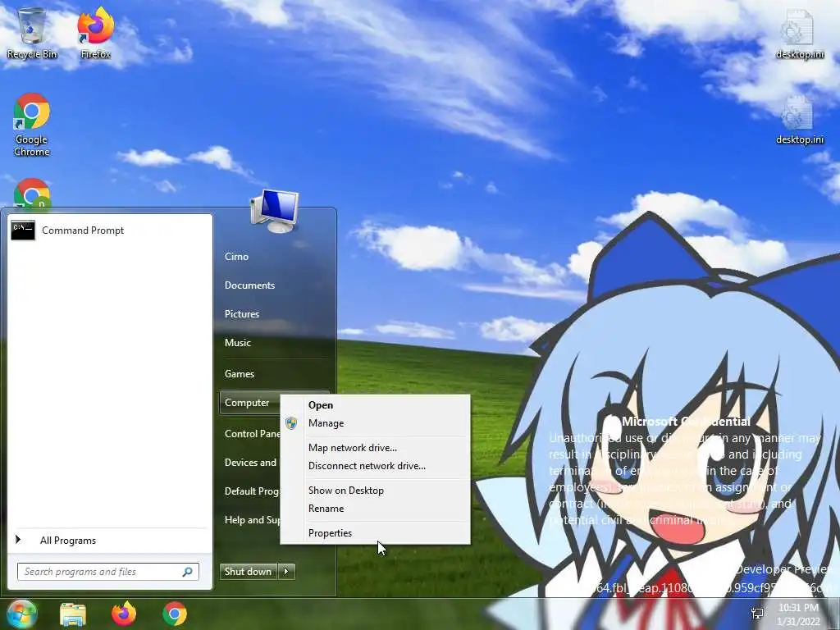Open Games from the Start menu

click(239, 374)
